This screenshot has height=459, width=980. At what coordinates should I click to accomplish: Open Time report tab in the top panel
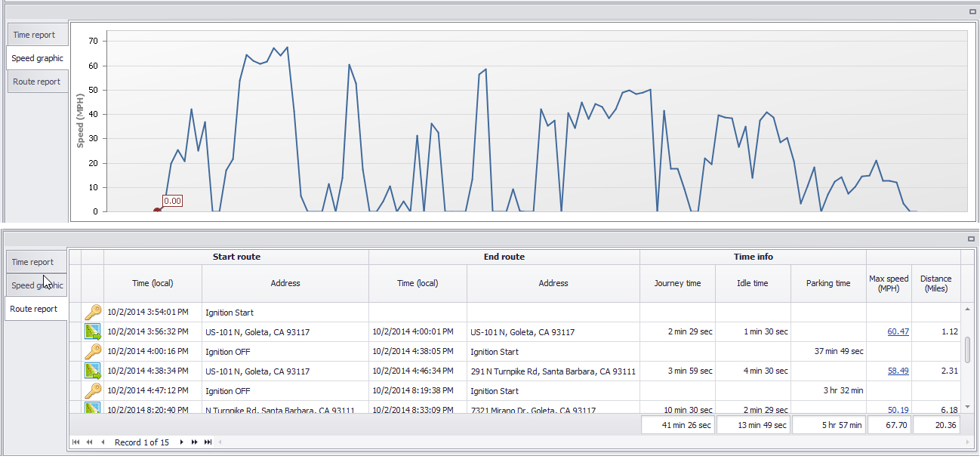[35, 35]
